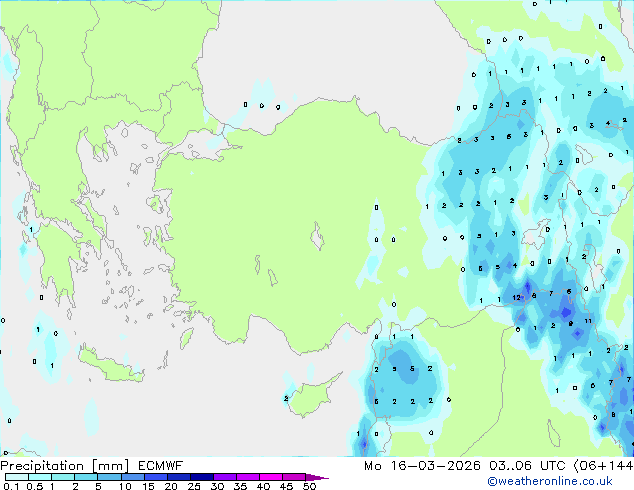The image size is (634, 490).
Task: Click the '12' precipitation value on the map
Action: 516,298
